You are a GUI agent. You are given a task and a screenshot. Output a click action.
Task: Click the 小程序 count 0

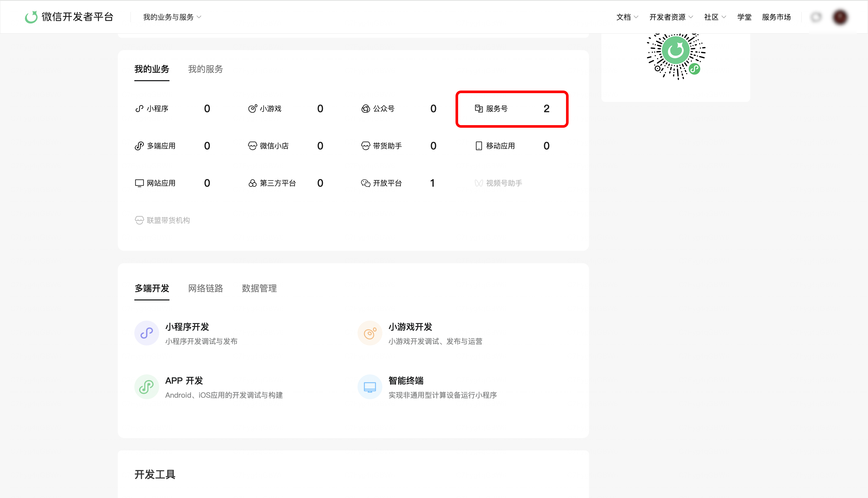point(207,109)
